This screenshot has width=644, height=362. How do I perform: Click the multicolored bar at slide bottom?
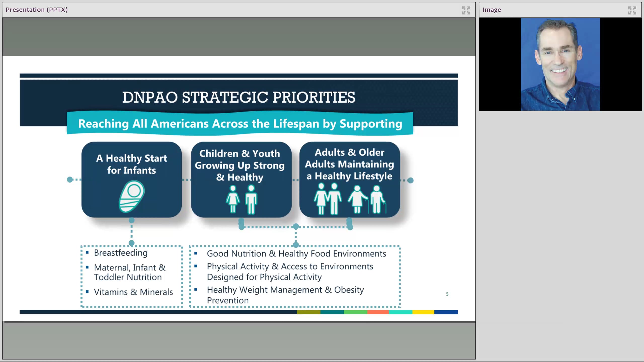[x=377, y=312]
